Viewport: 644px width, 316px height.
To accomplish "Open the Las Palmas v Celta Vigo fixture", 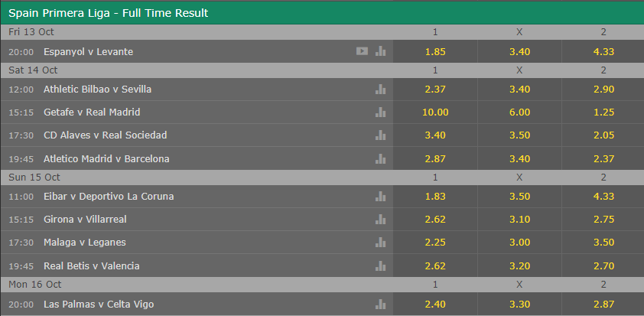I will click(x=99, y=304).
